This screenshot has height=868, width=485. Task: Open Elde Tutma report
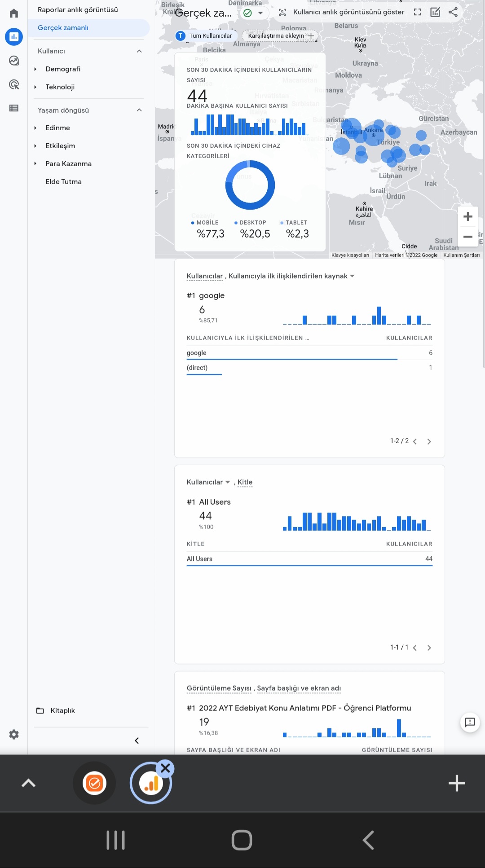[63, 182]
